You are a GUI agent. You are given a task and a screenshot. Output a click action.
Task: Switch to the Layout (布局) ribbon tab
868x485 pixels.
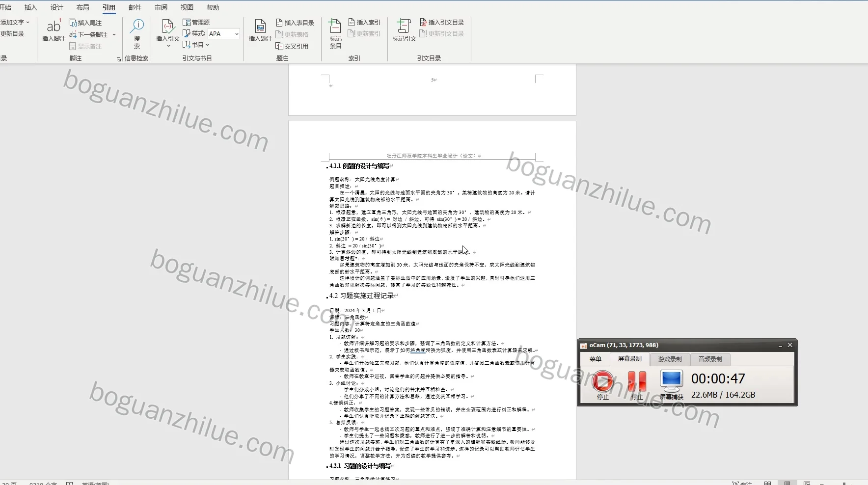tap(83, 7)
